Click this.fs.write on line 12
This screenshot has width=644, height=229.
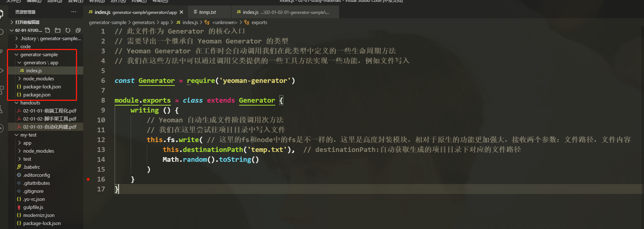(173, 140)
